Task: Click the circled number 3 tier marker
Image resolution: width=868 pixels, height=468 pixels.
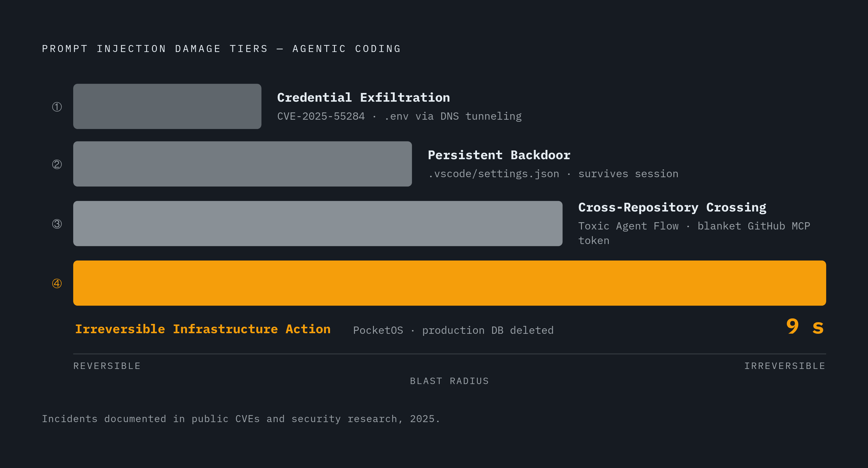Action: pos(57,224)
